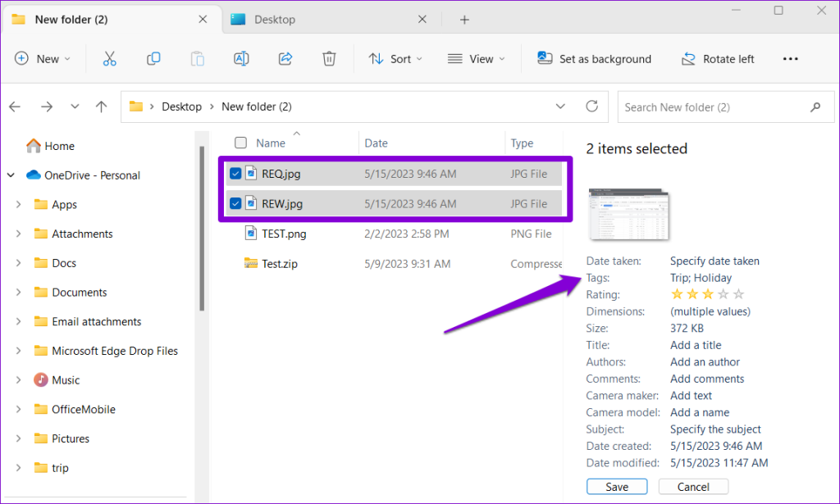The width and height of the screenshot is (840, 504).
Task: Uncheck the REQ.jpg checkbox
Action: tap(235, 174)
